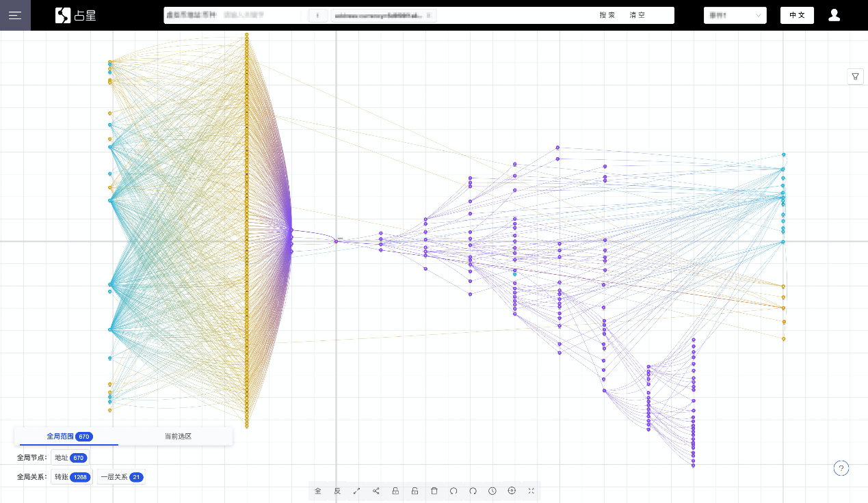
Task: Select the 全局范围 tab
Action: [69, 436]
